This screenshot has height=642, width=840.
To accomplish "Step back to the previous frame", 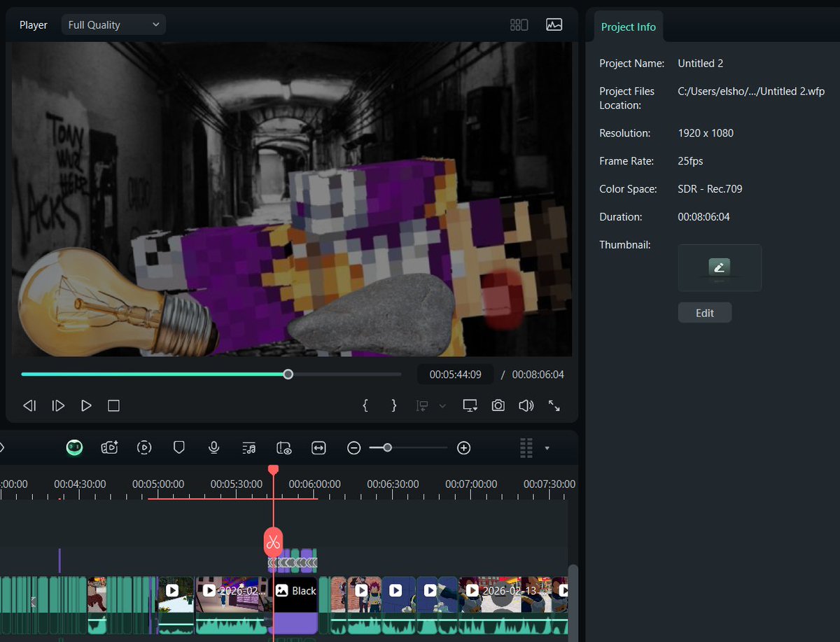I will point(29,405).
